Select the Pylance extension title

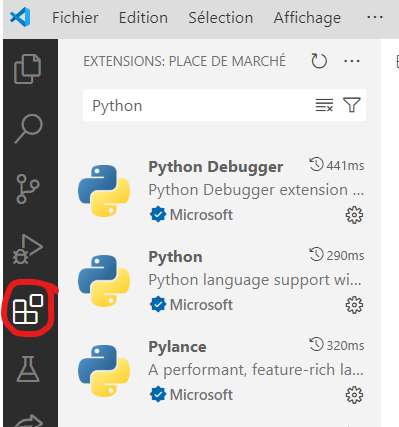pyautogui.click(x=177, y=347)
